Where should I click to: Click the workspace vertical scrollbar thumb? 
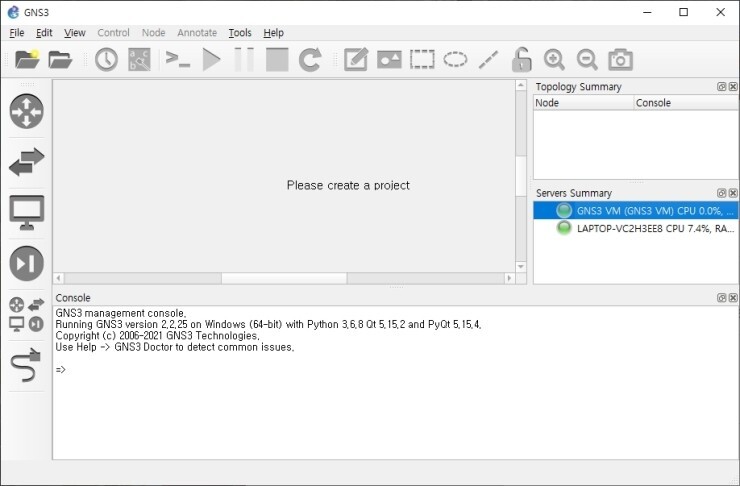(521, 176)
